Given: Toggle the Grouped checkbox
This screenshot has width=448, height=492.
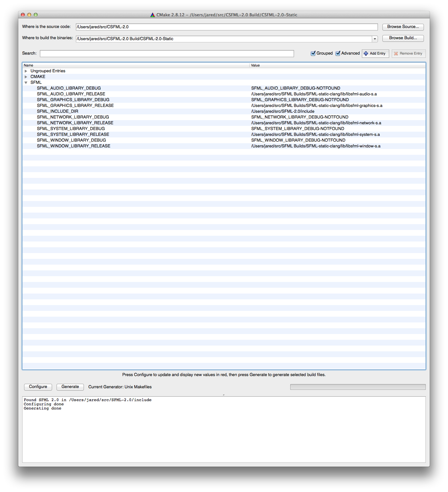Looking at the screenshot, I should pos(313,53).
